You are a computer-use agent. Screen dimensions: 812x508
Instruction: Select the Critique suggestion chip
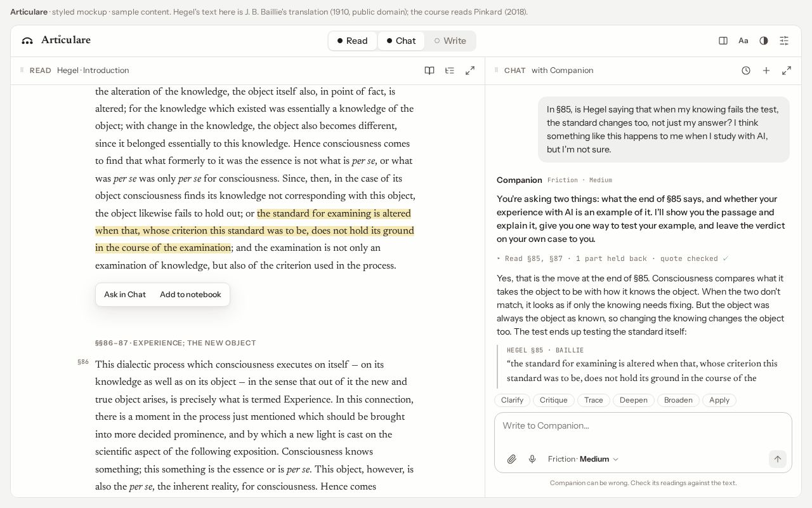pyautogui.click(x=553, y=400)
